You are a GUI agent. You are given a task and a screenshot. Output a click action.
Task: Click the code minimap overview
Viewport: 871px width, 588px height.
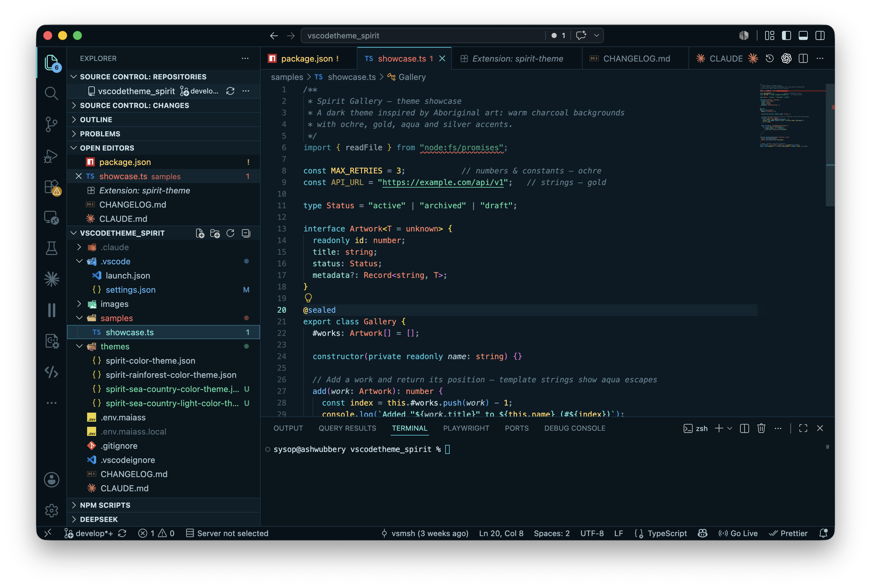coord(792,116)
